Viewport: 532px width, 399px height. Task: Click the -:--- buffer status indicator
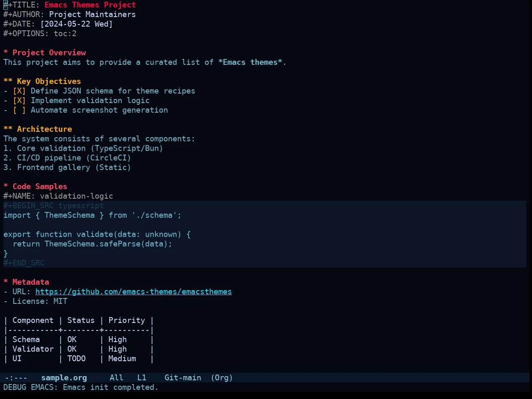coord(16,378)
